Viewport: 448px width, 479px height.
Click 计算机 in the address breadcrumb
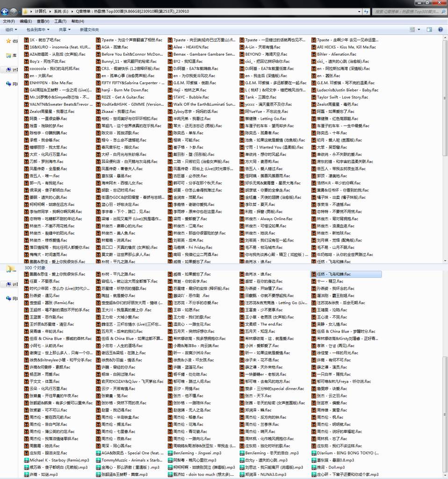41,11
